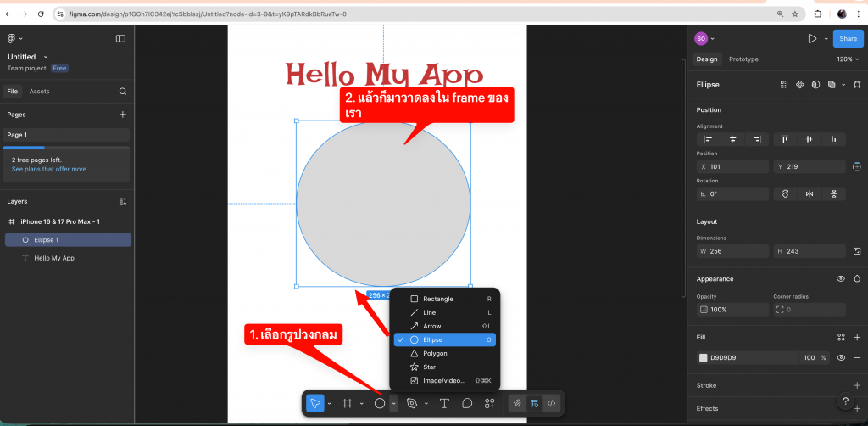Screen dimensions: 868x426
Task: Select the Text tool in toolbar
Action: pos(443,403)
